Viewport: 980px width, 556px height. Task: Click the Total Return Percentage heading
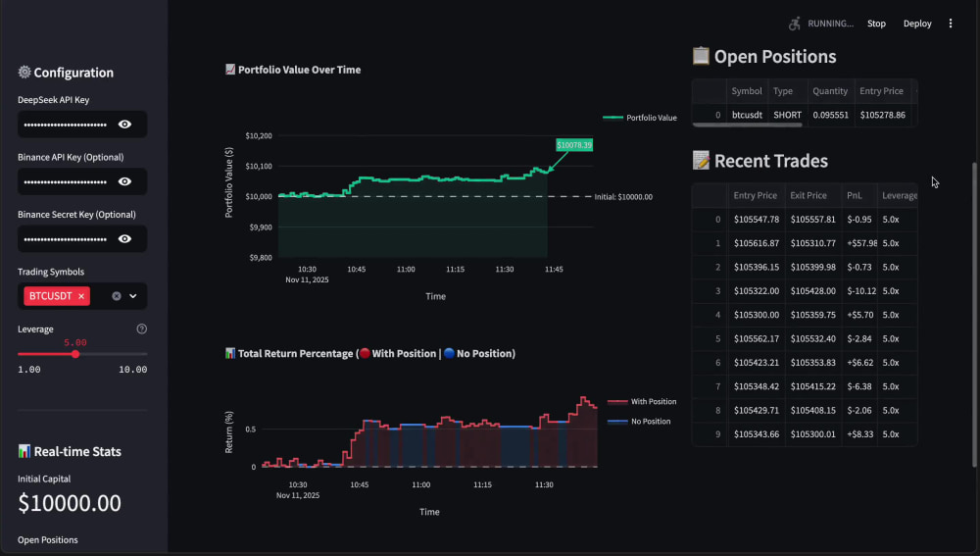(370, 353)
